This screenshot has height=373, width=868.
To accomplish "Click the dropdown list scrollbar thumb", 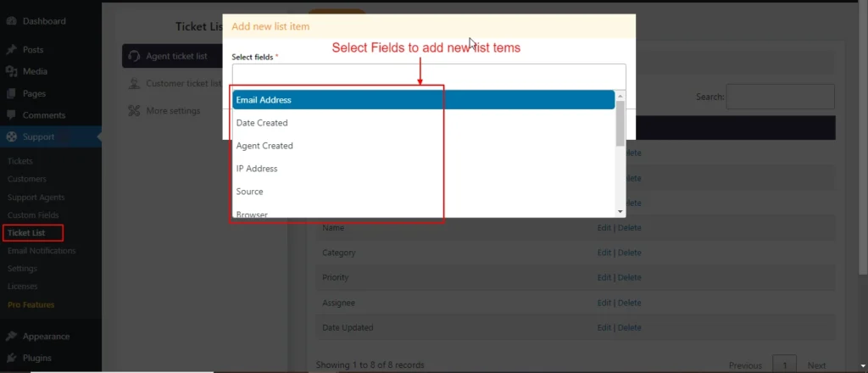I will (x=620, y=123).
